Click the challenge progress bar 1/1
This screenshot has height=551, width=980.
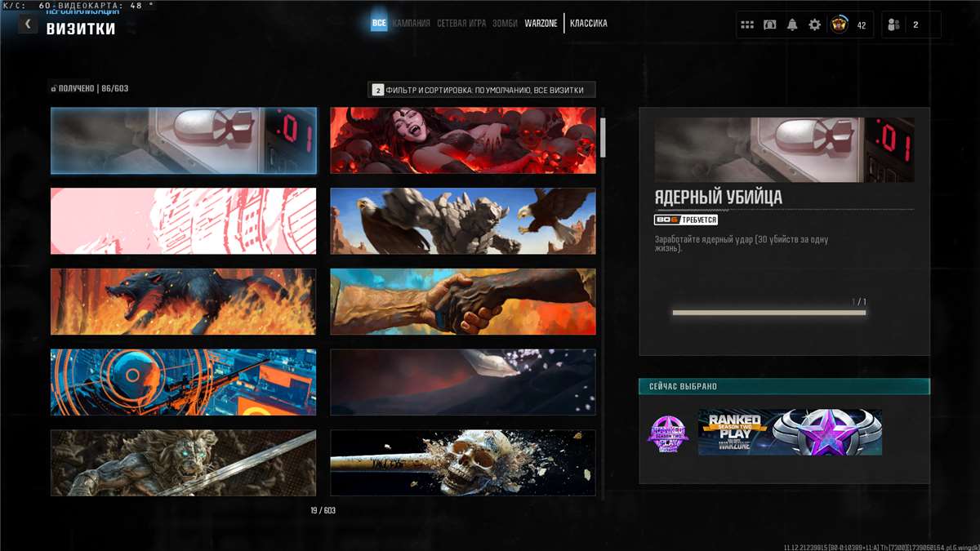point(768,312)
